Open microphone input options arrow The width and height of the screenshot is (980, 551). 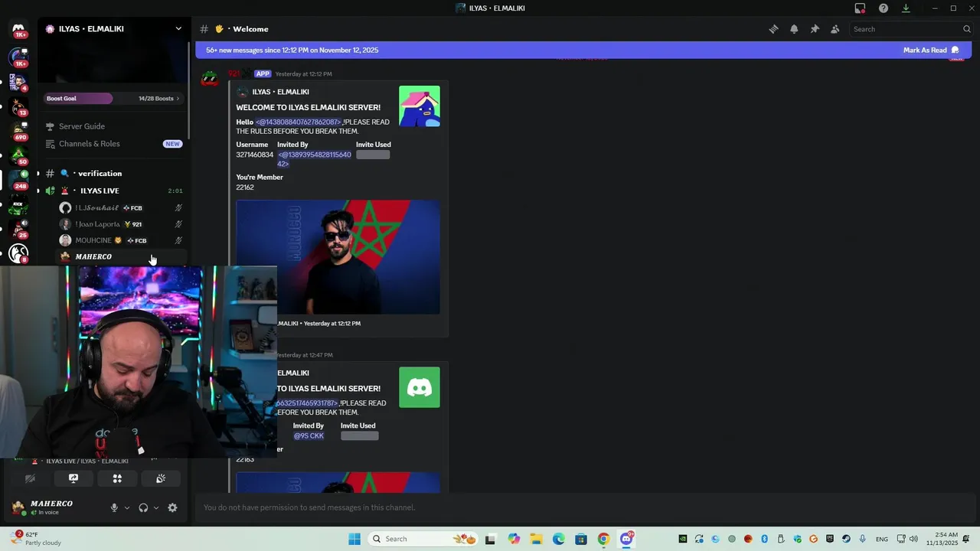click(x=127, y=507)
